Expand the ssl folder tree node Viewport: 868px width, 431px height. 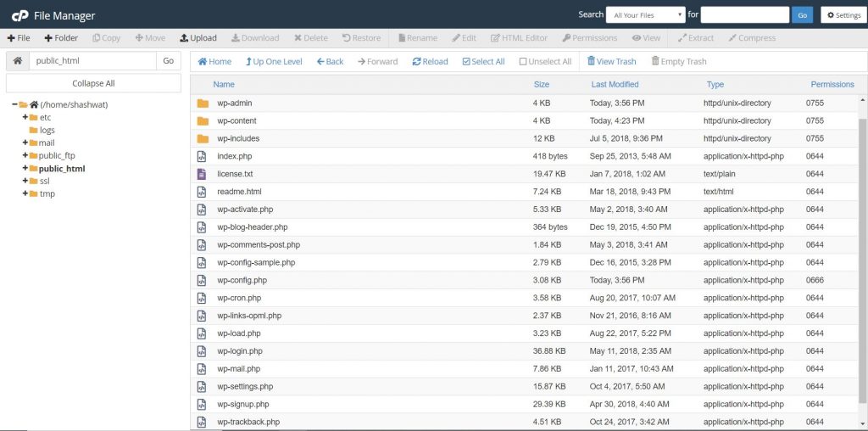pos(25,182)
